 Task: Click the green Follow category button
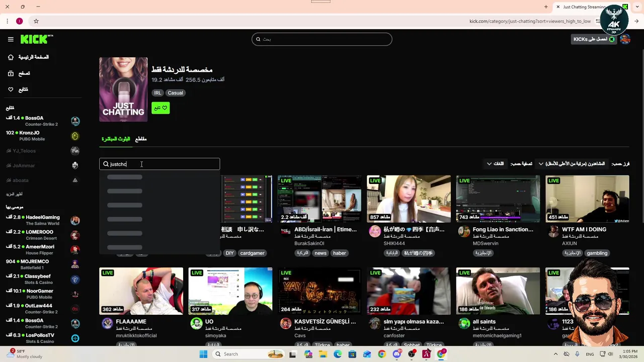[x=160, y=108]
